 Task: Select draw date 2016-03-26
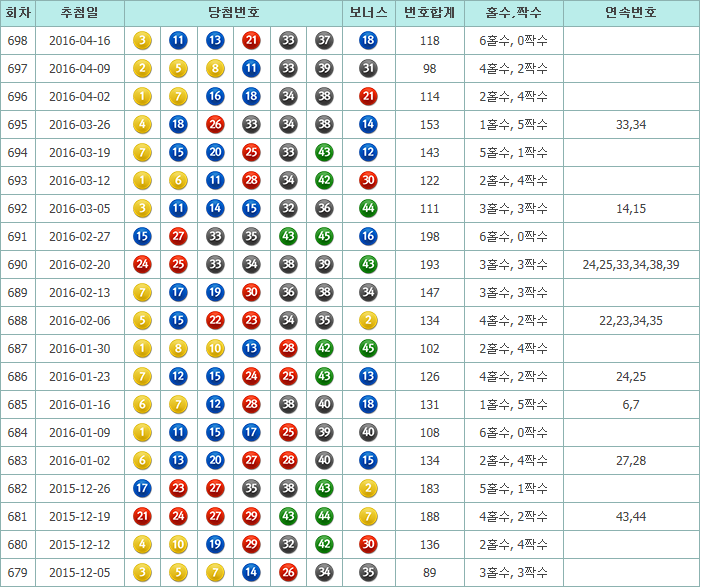(x=80, y=125)
